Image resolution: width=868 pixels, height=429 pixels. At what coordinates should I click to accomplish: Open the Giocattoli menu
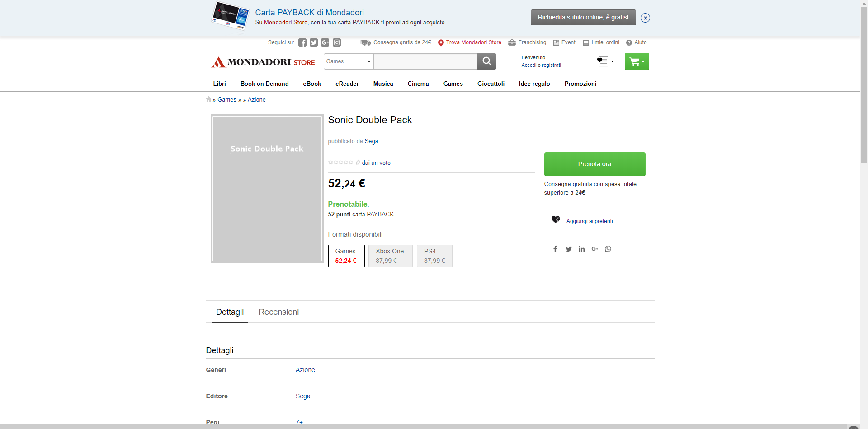pos(491,84)
